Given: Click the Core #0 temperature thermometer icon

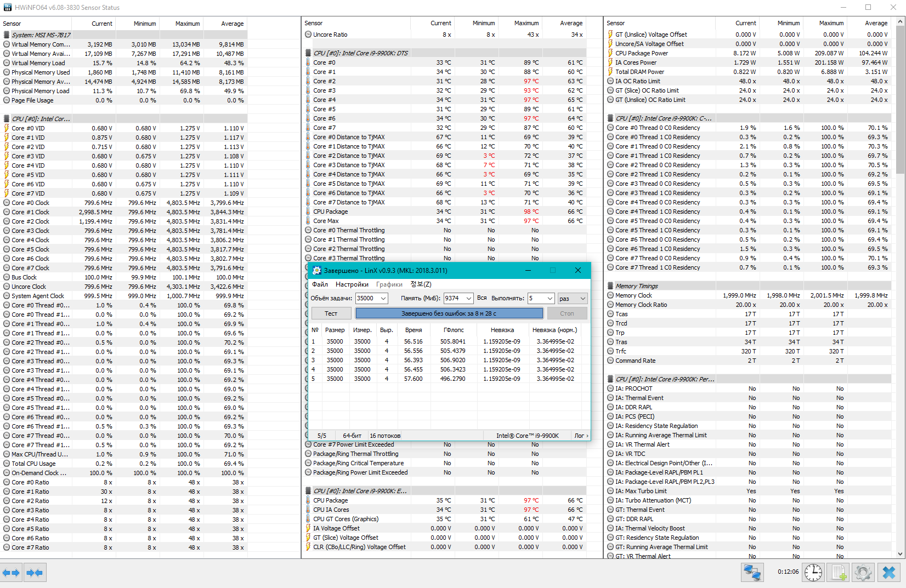Looking at the screenshot, I should (308, 62).
